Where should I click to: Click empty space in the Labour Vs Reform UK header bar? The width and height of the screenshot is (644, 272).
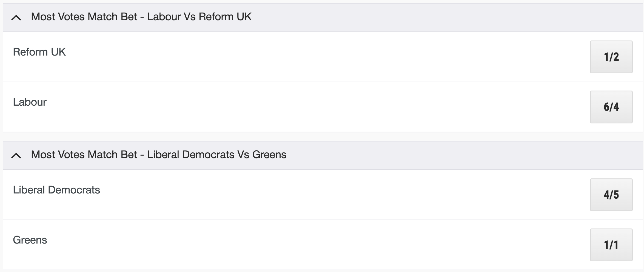[438, 18]
